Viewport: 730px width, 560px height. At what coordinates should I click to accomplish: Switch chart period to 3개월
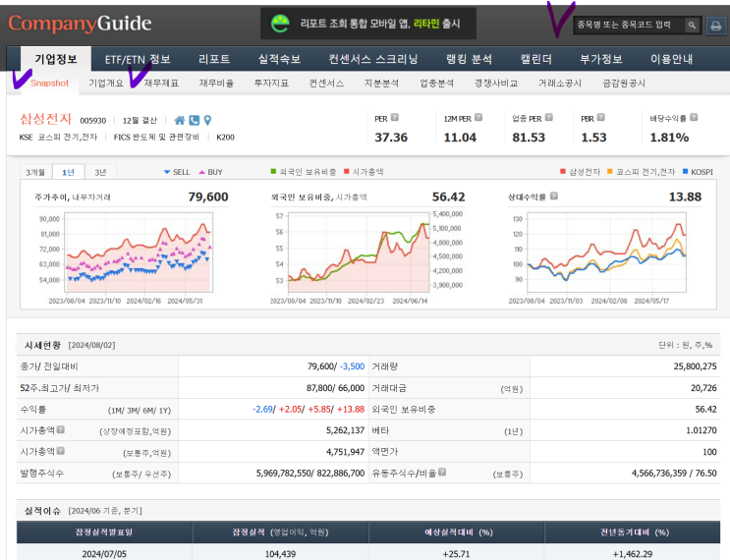coord(35,172)
